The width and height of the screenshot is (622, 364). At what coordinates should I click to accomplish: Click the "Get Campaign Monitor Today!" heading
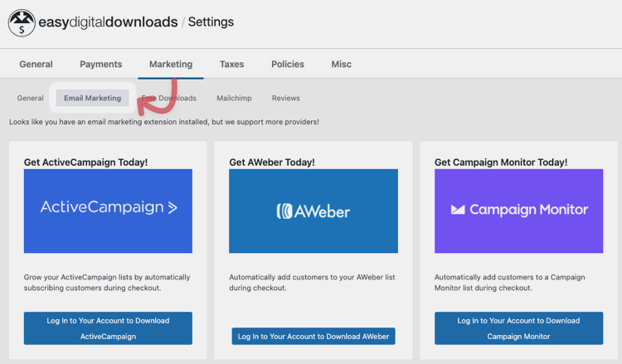coord(501,163)
